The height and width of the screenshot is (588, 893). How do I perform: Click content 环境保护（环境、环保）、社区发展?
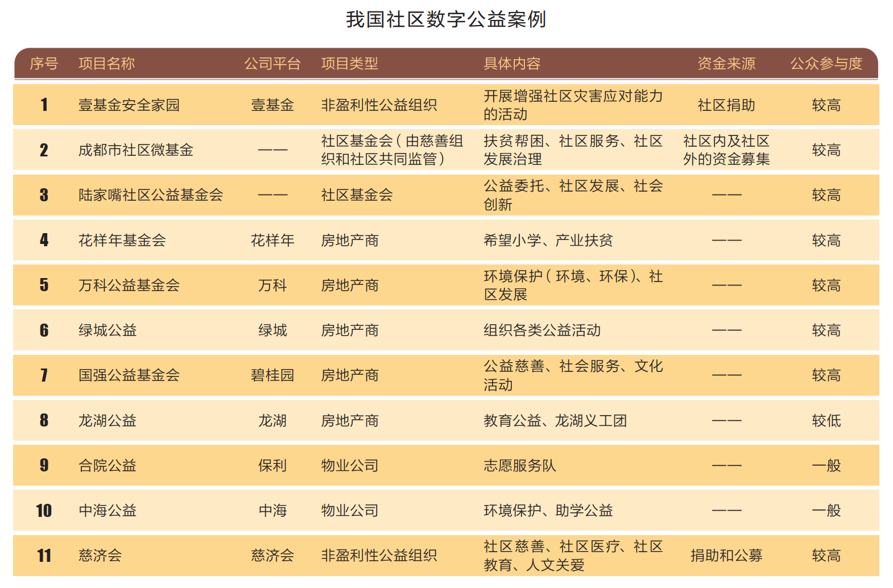tap(573, 285)
